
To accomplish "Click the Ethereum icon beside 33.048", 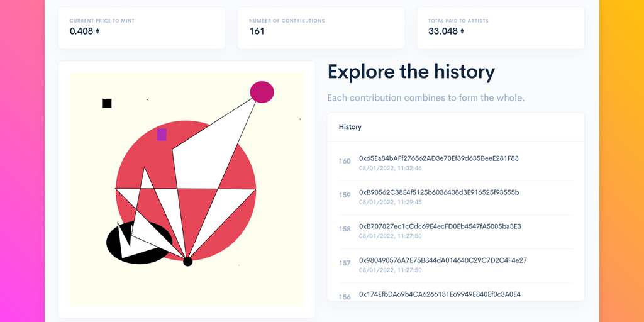I will 462,31.
